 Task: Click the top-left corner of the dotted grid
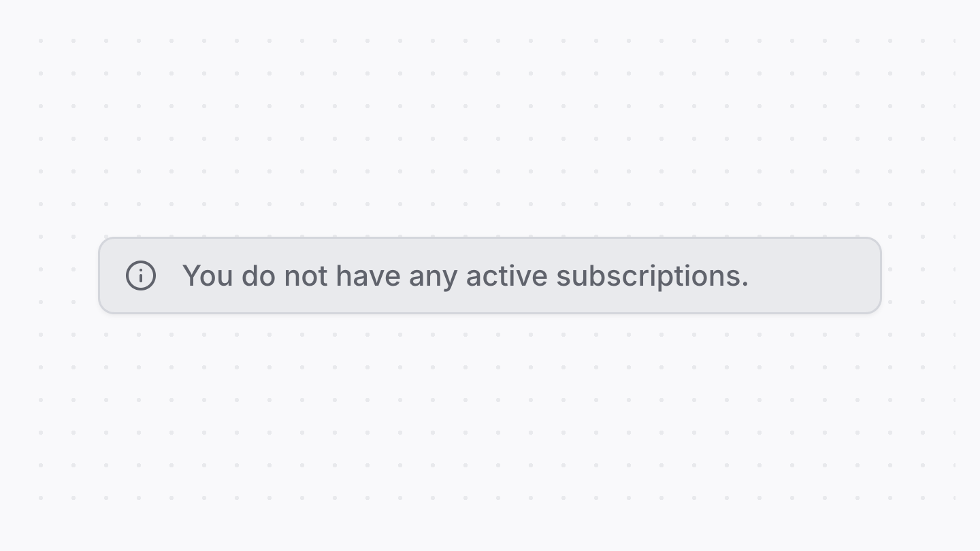click(41, 41)
